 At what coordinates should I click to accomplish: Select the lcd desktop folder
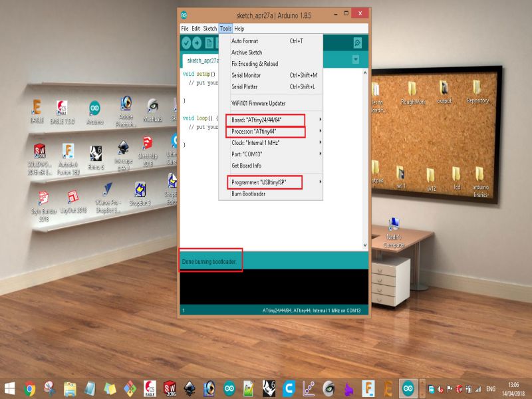(x=456, y=178)
